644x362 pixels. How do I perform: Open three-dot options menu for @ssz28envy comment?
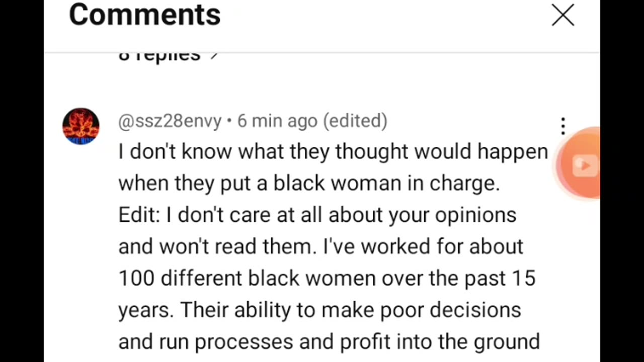[563, 126]
